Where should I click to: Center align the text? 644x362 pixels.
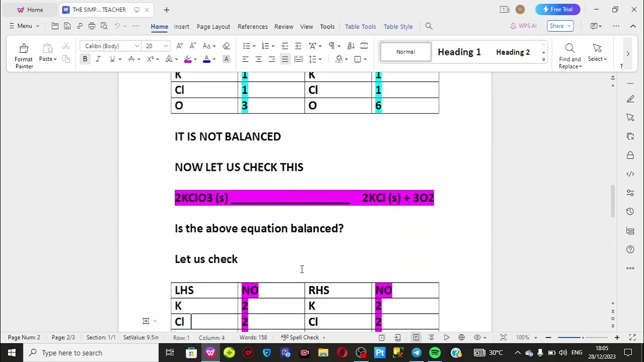coord(258,59)
